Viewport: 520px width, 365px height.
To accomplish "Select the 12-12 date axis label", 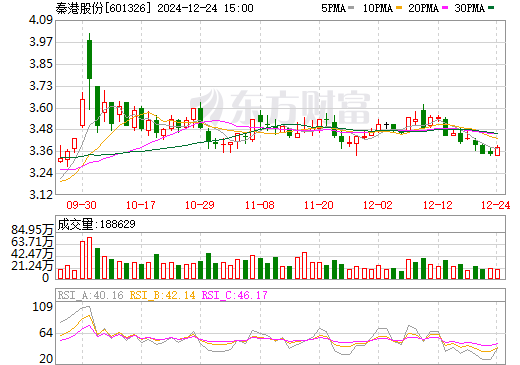I will pos(438,205).
